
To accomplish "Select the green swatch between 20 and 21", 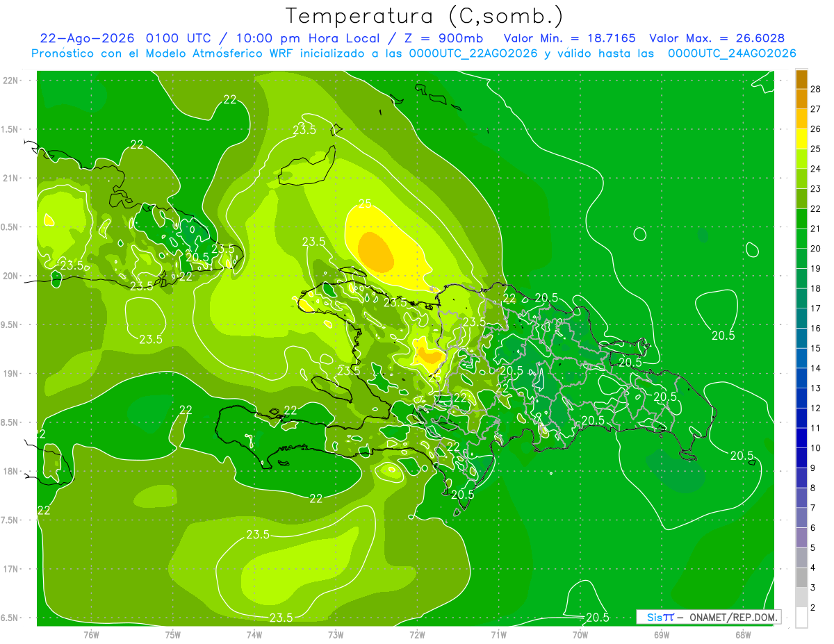I will (801, 238).
